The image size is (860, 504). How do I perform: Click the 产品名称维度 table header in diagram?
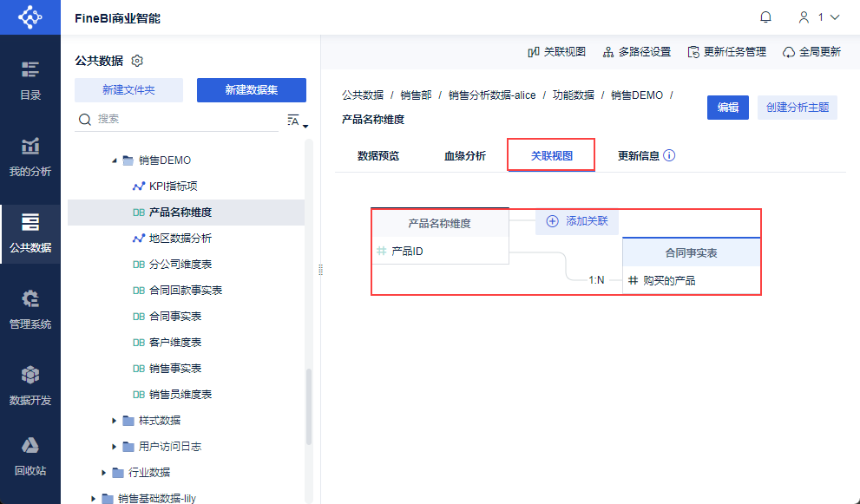[439, 223]
